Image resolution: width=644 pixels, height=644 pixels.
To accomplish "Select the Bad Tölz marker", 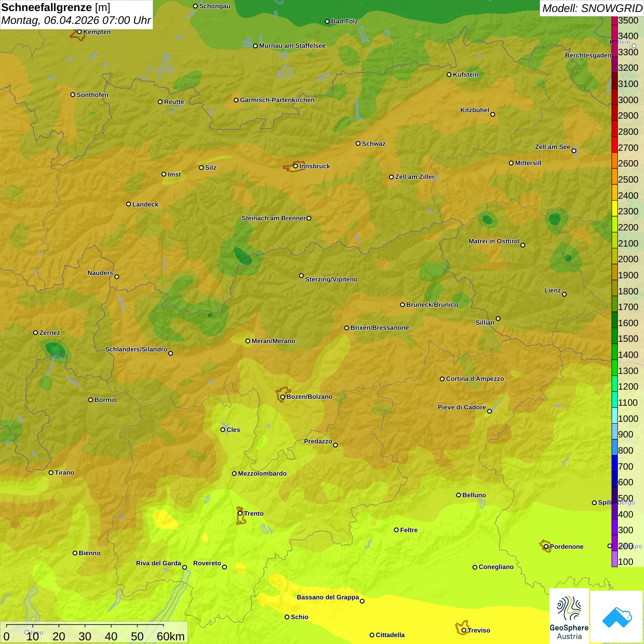I will [327, 21].
